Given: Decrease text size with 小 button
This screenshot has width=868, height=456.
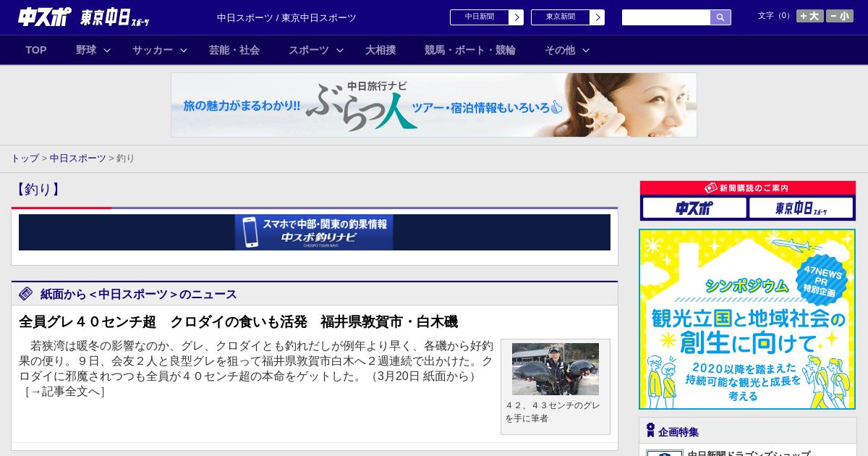Looking at the screenshot, I should pyautogui.click(x=840, y=16).
